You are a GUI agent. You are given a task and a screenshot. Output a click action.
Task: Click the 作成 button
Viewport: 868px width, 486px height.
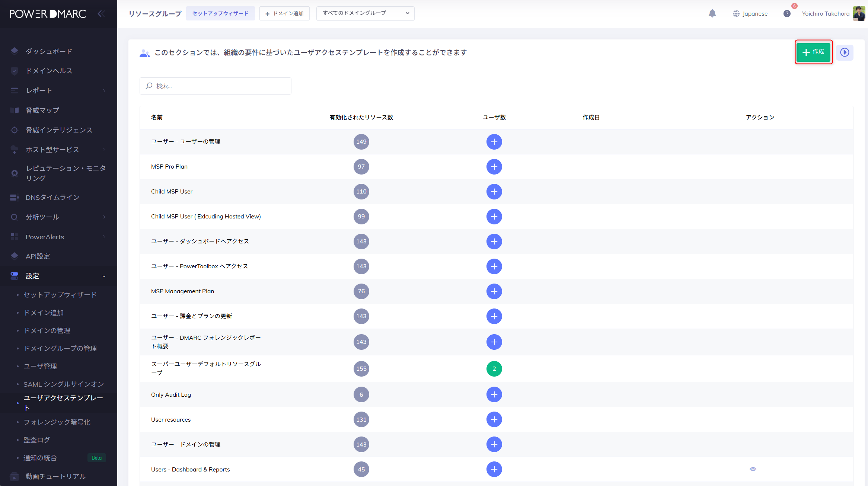pyautogui.click(x=814, y=52)
